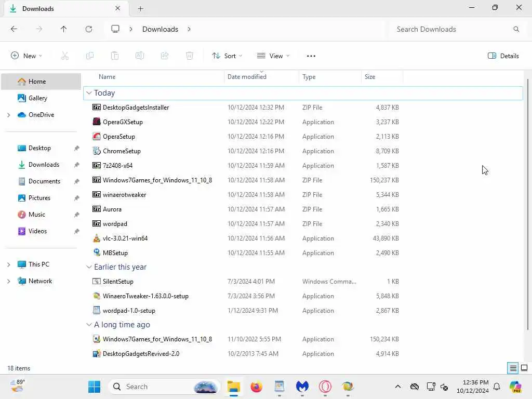
Task: Click the taskbar Search box
Action: click(164, 387)
